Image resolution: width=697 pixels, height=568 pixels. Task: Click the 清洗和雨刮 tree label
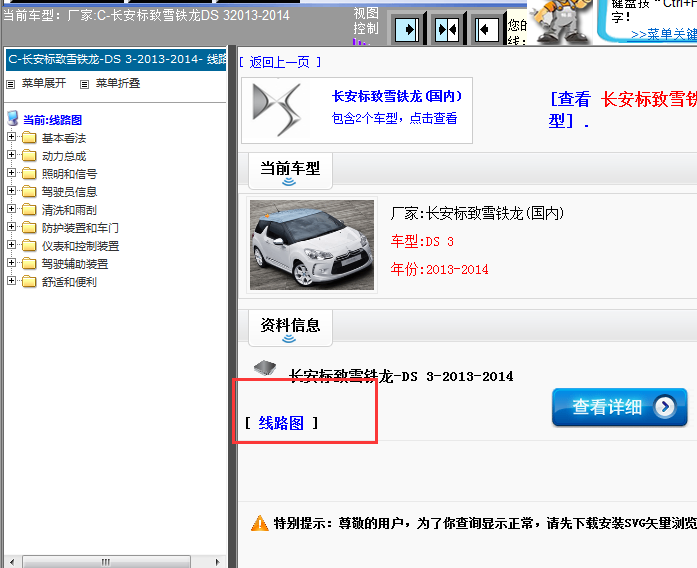(69, 210)
